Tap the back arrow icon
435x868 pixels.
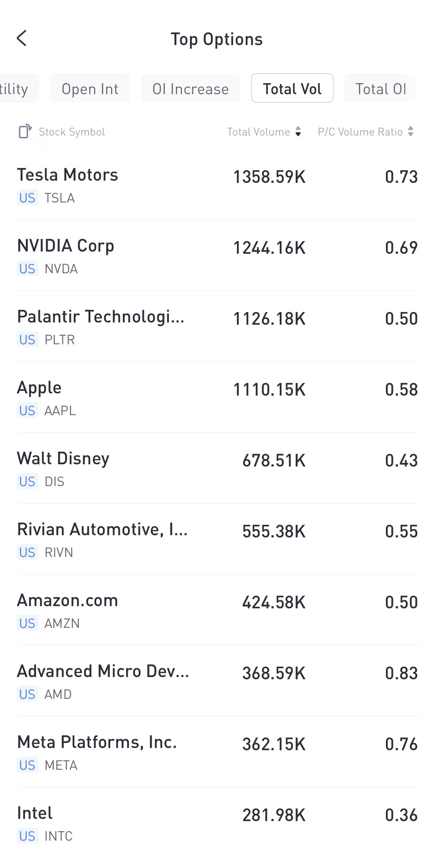[22, 38]
